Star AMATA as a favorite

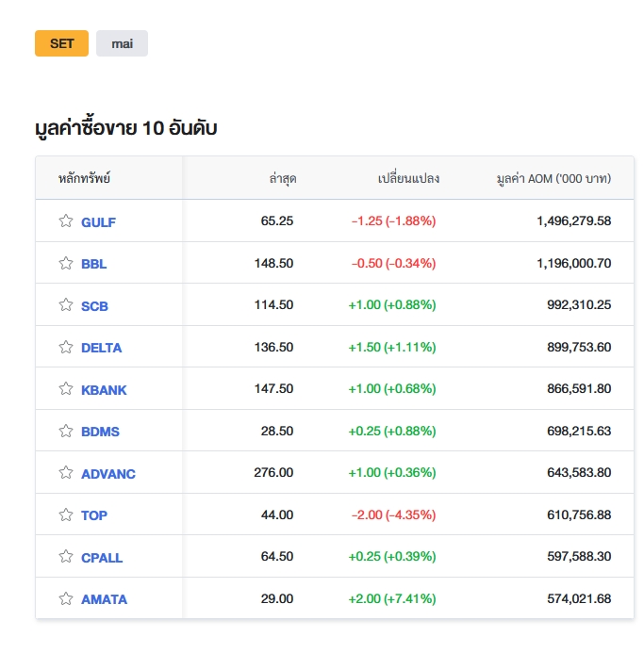(x=66, y=599)
